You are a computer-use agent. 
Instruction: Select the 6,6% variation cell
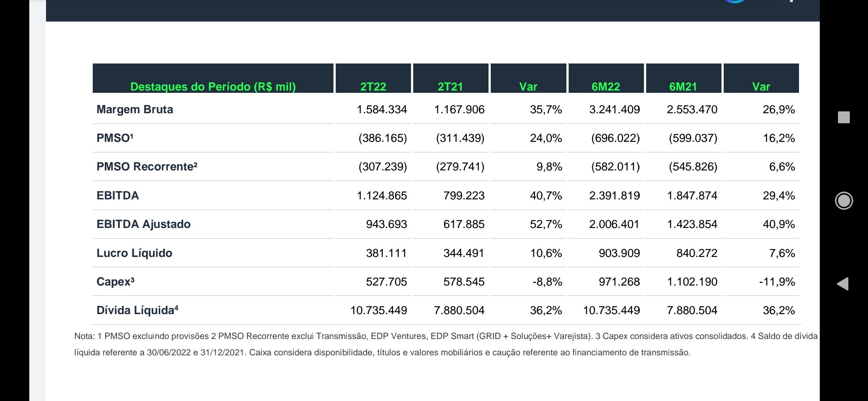click(x=782, y=167)
